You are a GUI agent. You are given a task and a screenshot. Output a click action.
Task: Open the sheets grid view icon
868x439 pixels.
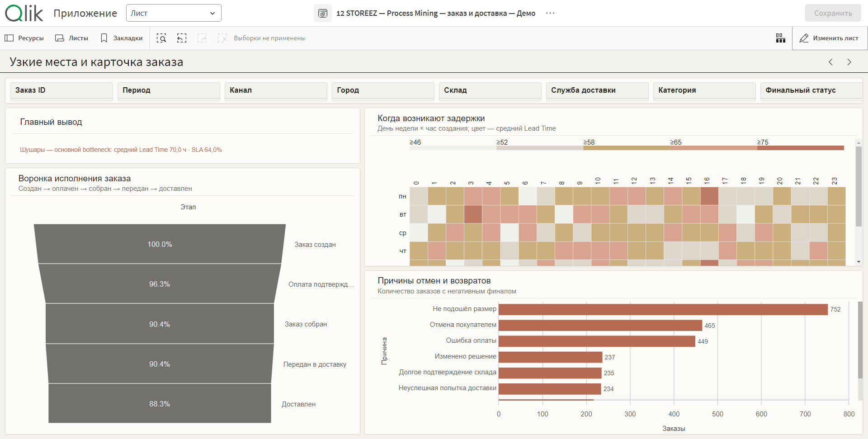click(781, 38)
